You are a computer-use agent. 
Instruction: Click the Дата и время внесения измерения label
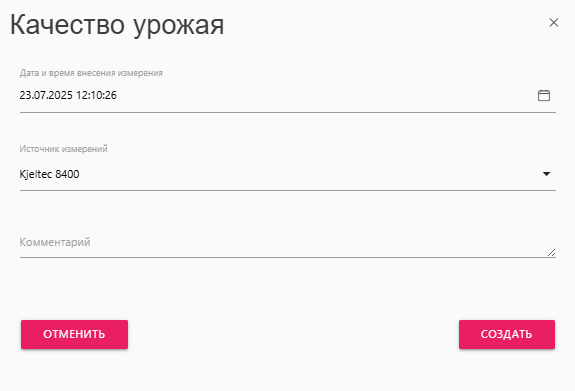pyautogui.click(x=91, y=73)
